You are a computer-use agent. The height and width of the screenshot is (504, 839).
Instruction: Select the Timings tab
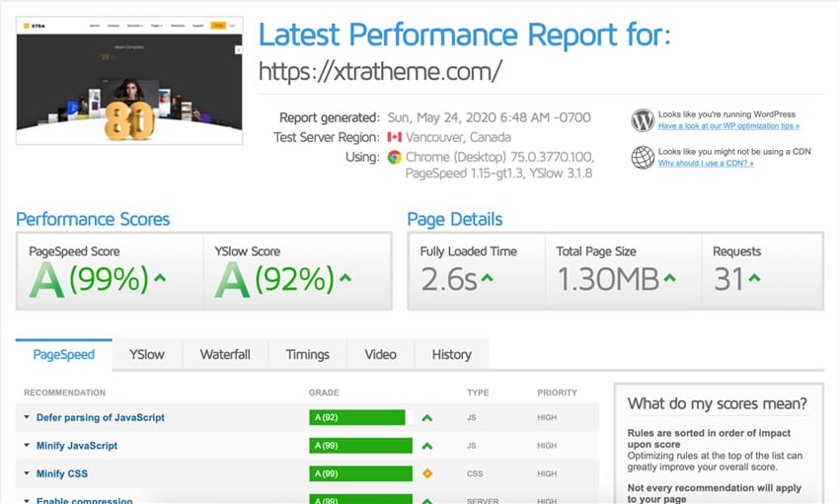(x=307, y=355)
